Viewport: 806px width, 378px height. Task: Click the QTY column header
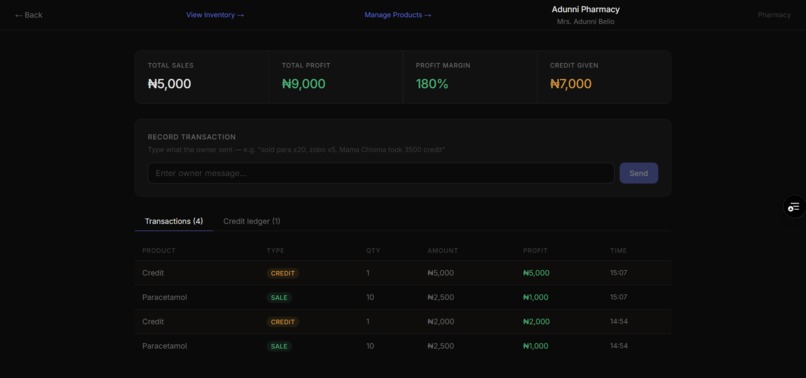coord(373,250)
